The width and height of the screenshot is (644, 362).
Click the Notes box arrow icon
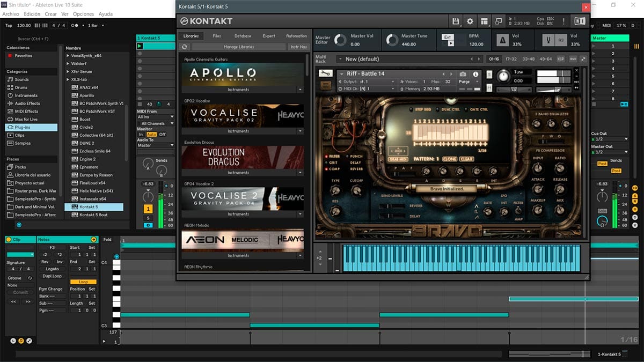pyautogui.click(x=94, y=239)
